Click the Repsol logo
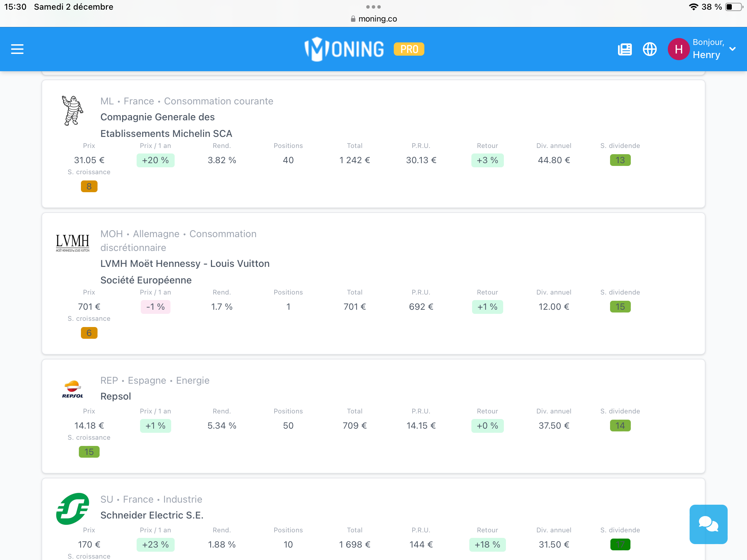Screen dimensions: 747x560 [x=73, y=389]
